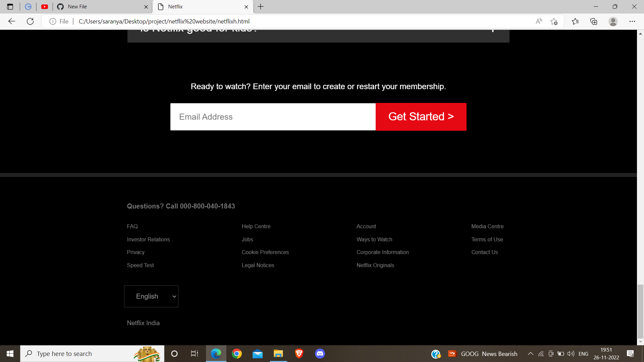Viewport: 644px width, 362px height.
Task: Click the browser profile avatar icon
Action: (613, 21)
